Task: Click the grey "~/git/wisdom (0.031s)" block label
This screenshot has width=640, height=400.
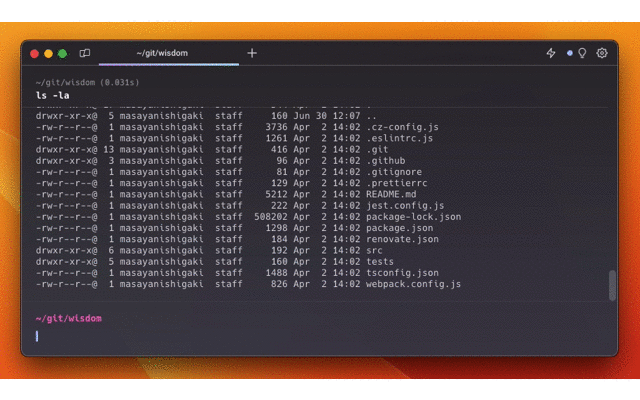Action: pos(87,82)
